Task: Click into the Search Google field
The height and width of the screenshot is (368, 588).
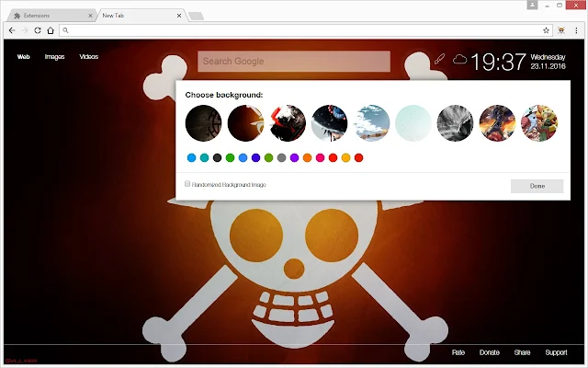Action: (x=294, y=62)
